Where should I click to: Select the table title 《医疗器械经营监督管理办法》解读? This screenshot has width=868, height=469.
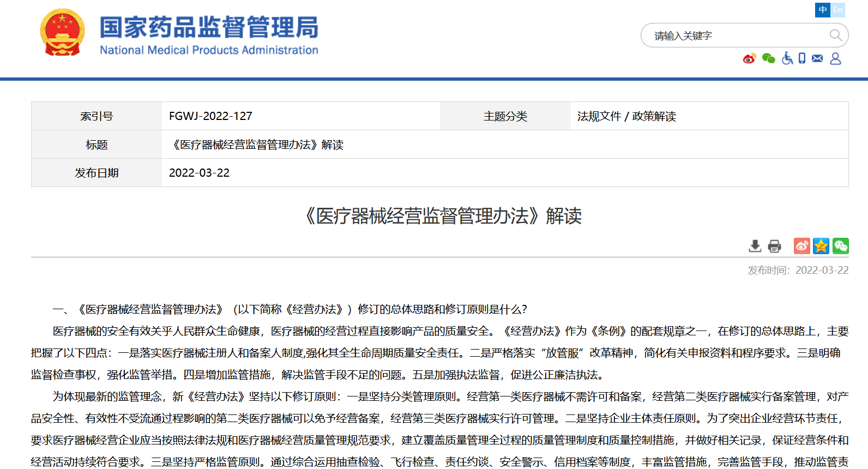click(256, 145)
